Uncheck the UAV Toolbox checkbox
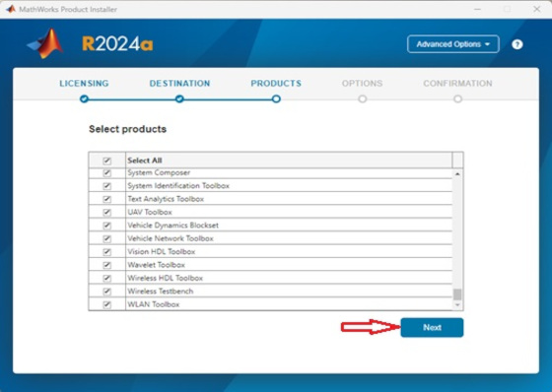The height and width of the screenshot is (392, 552). (106, 212)
